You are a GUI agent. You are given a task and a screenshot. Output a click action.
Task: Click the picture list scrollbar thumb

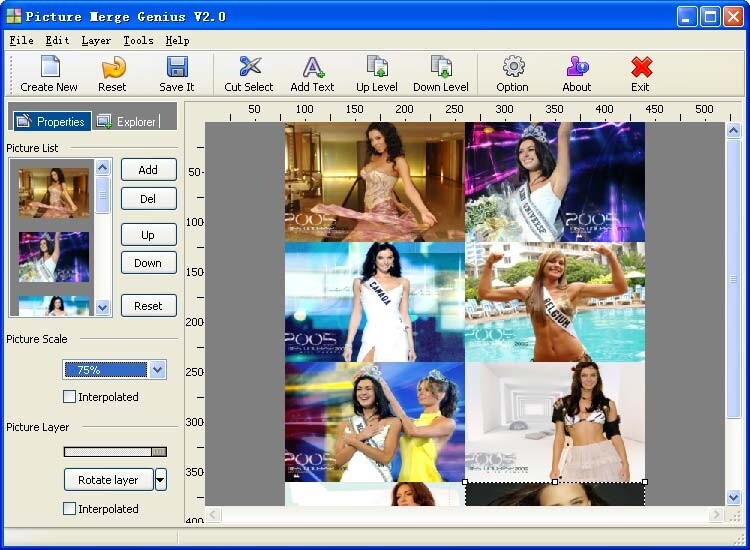[x=103, y=195]
